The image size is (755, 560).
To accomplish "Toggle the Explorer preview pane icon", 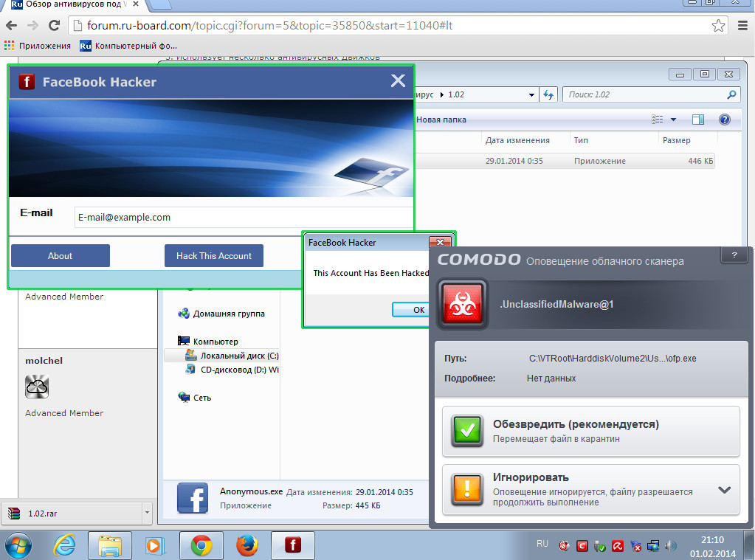I will click(x=697, y=120).
